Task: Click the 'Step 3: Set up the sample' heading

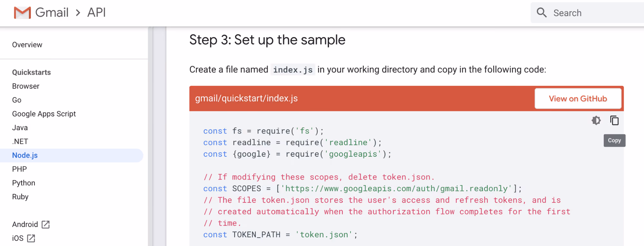Action: [267, 40]
